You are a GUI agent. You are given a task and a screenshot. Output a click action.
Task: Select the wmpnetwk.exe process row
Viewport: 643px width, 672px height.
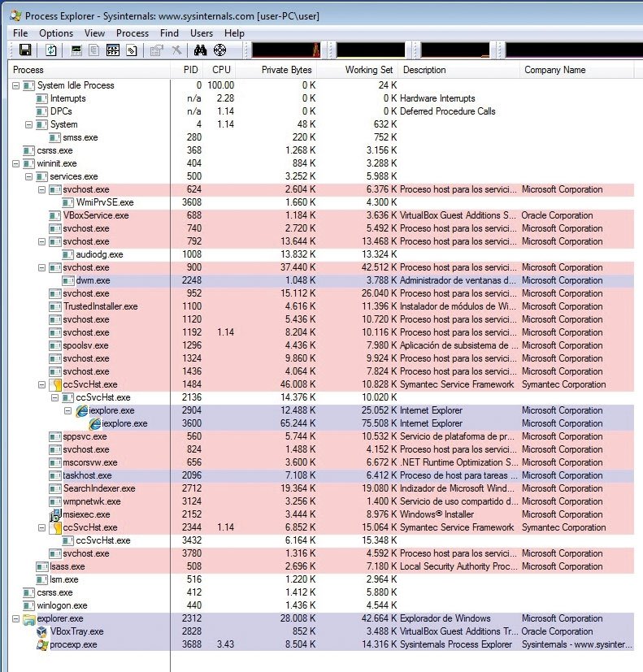(x=321, y=502)
